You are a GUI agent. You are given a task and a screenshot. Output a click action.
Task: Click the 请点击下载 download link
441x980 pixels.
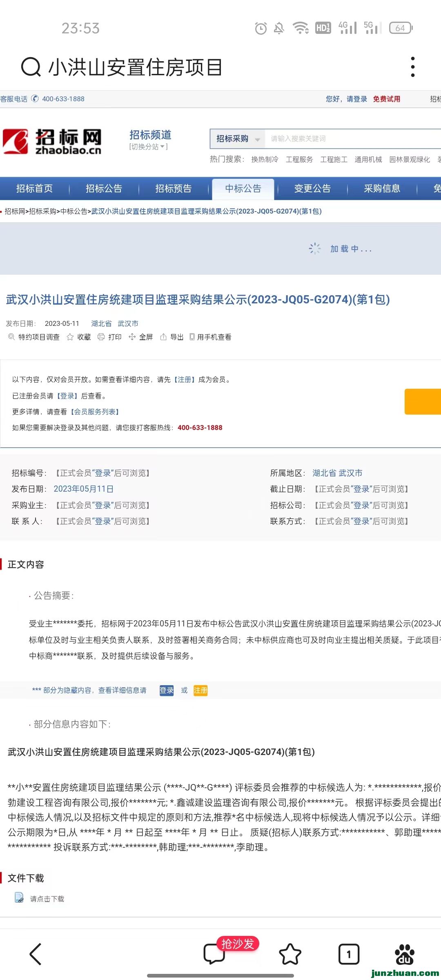[x=47, y=899]
